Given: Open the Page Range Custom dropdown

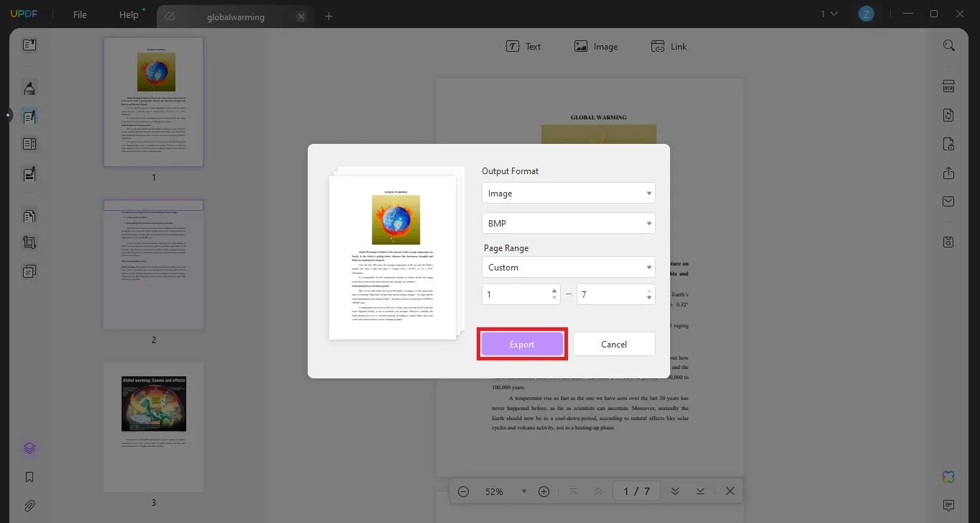Looking at the screenshot, I should [568, 267].
